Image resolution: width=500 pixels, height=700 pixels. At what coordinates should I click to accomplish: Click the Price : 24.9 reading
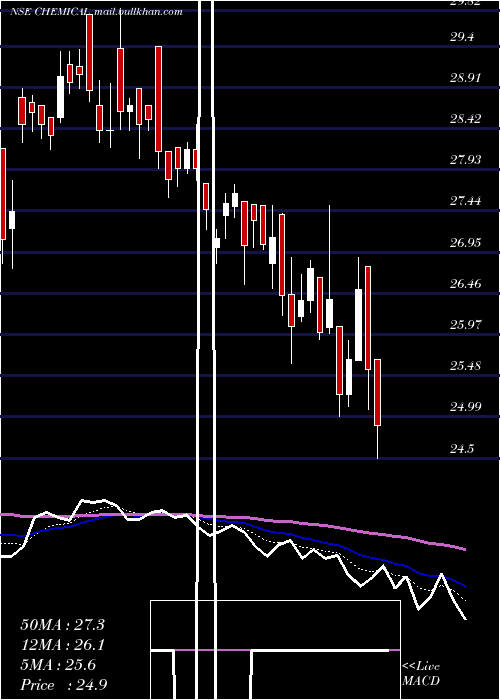[63, 685]
